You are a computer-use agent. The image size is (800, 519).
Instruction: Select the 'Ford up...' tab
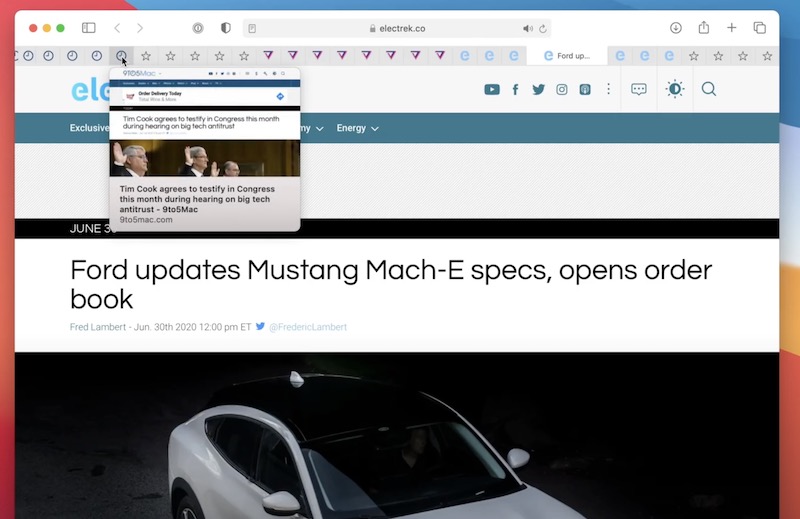click(x=567, y=56)
